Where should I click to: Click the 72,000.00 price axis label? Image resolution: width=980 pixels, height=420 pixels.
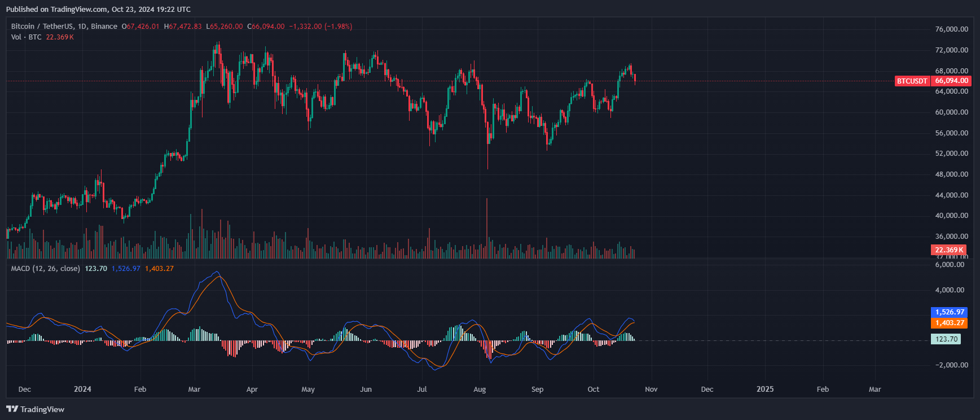[x=951, y=50]
